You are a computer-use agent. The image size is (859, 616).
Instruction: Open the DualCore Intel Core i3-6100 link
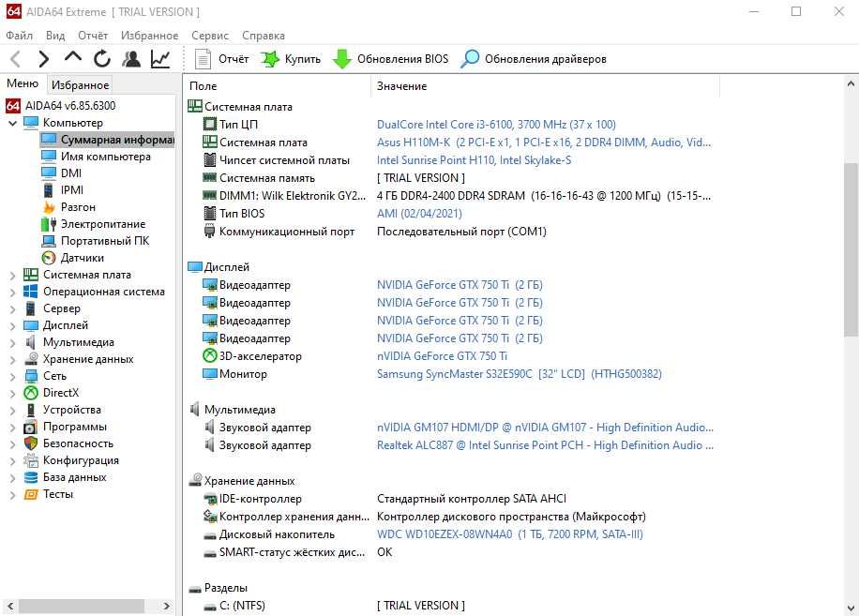point(496,125)
